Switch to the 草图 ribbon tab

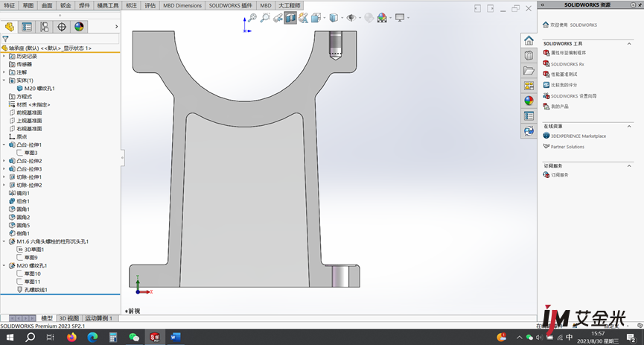coord(28,5)
